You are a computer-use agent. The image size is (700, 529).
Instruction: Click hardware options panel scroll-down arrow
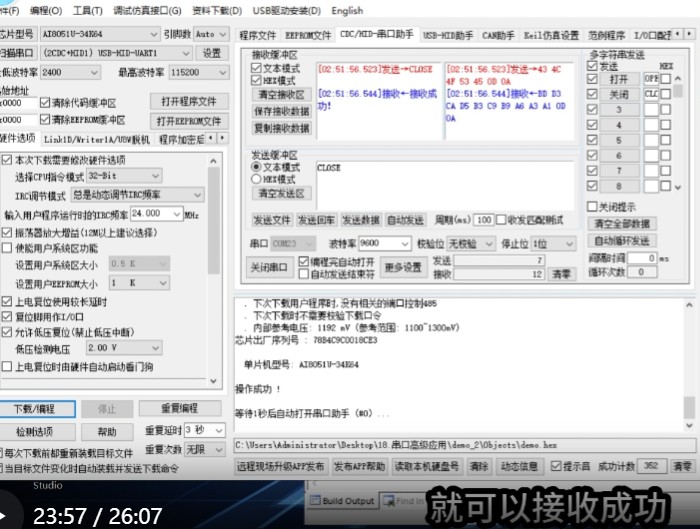[x=213, y=381]
